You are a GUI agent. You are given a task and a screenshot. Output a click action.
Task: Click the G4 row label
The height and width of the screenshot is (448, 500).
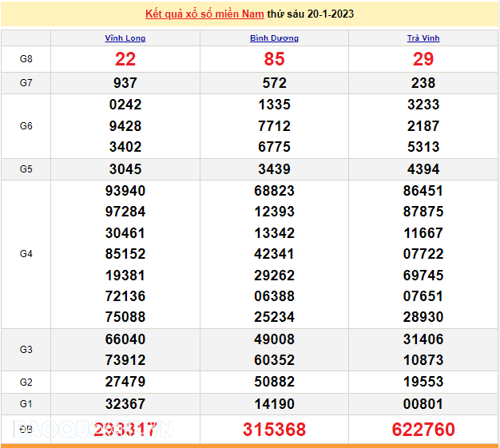(x=26, y=254)
